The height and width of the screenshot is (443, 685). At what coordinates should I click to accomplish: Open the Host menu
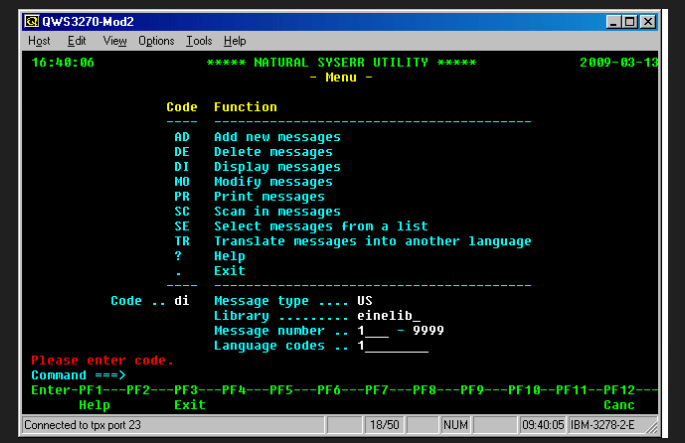[x=39, y=41]
